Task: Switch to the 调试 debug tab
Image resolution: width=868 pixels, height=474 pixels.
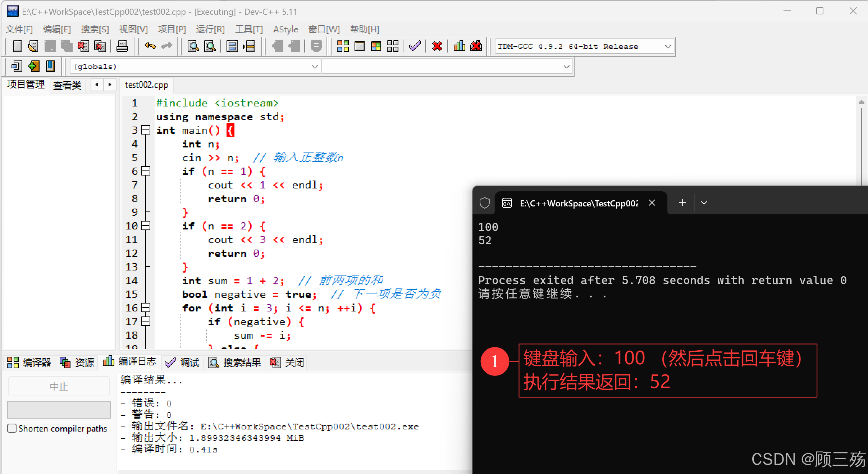Action: tap(182, 362)
